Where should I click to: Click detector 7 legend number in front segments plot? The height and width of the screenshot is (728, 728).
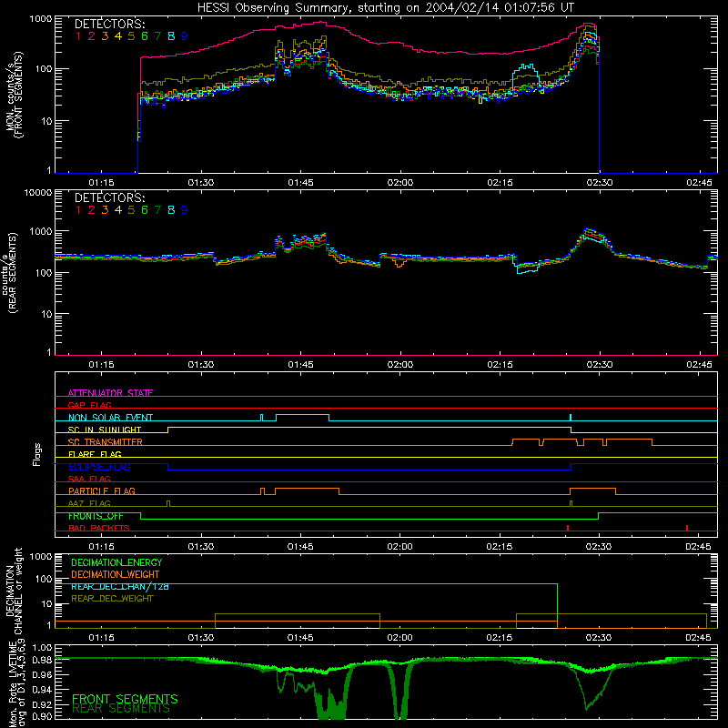pyautogui.click(x=157, y=36)
